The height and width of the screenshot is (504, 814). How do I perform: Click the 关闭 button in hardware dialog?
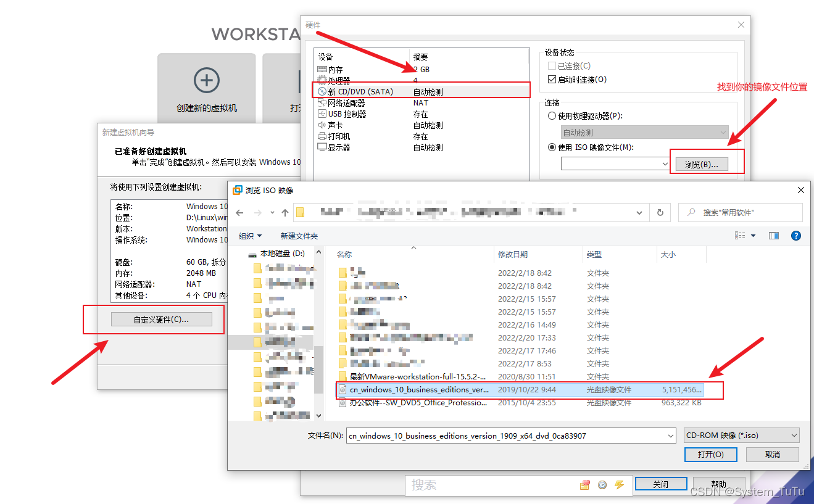(x=661, y=484)
